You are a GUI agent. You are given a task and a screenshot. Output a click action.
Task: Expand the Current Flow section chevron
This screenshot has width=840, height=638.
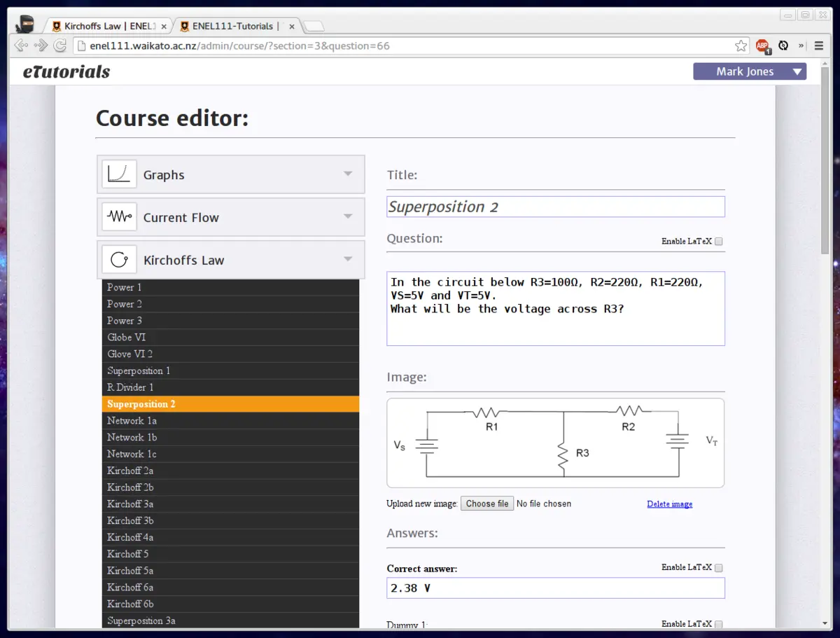[x=348, y=216]
